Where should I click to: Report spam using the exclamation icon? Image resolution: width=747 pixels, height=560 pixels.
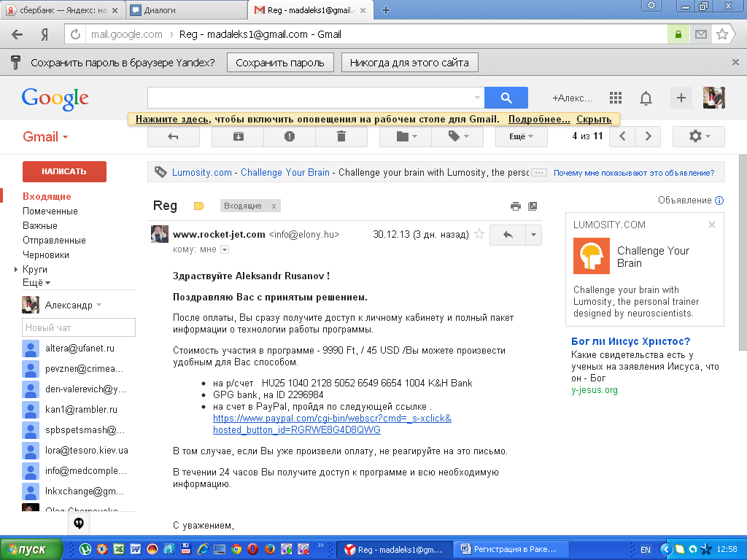click(x=289, y=136)
